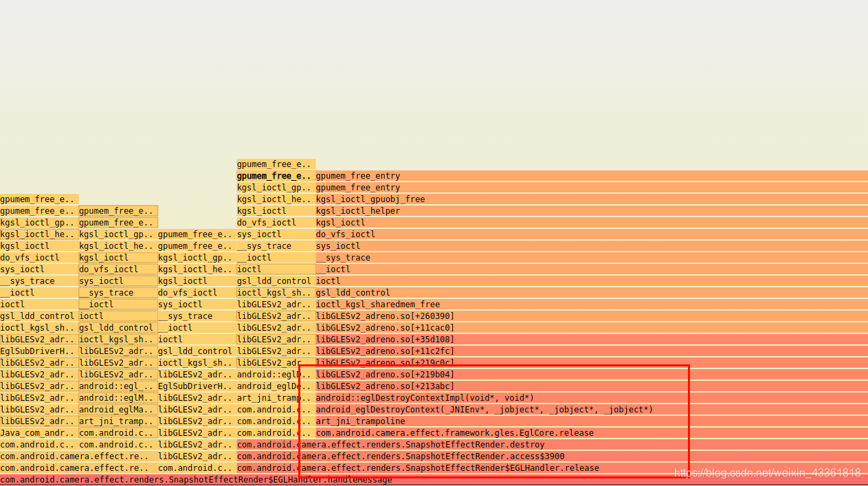Click the SnapshotEffectRender.destroy frame
The image size is (868, 486).
click(440, 444)
